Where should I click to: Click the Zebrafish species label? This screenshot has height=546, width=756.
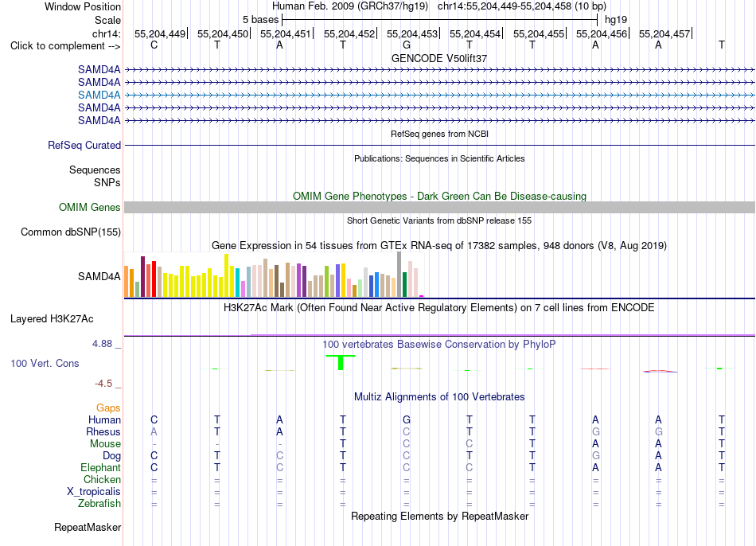99,504
